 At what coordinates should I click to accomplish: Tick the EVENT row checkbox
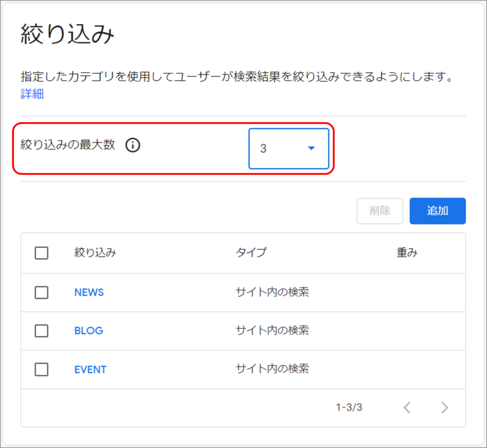click(x=42, y=369)
